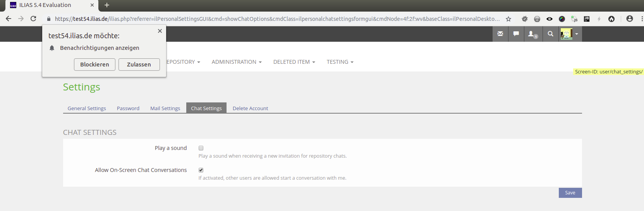Expand the Administration menu

click(237, 62)
